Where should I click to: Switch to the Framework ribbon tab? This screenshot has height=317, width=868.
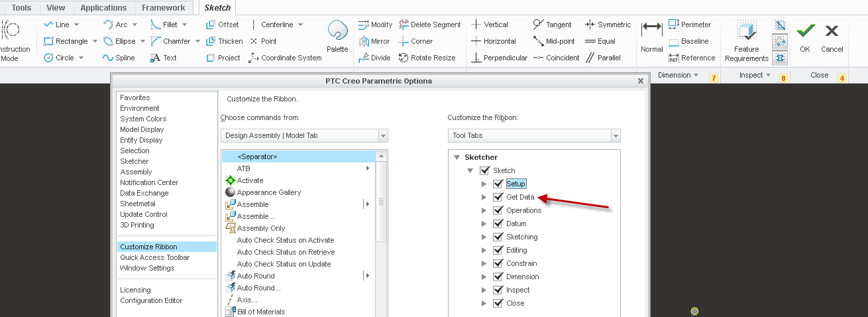[164, 8]
